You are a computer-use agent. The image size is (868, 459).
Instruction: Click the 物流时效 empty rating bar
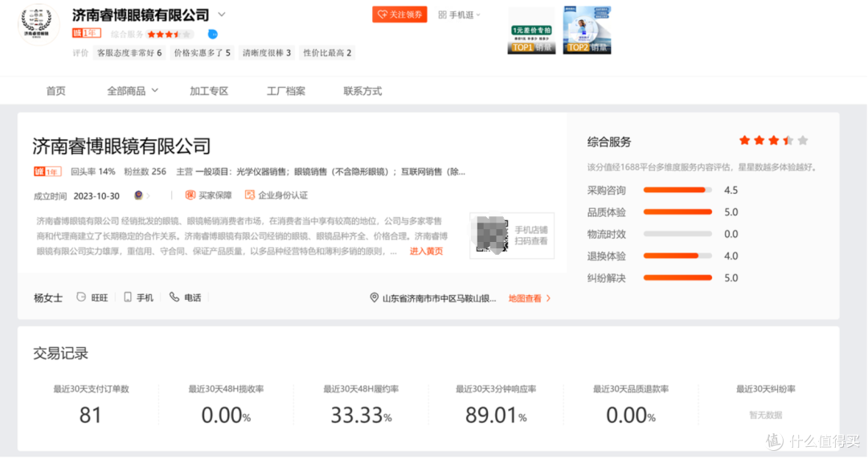pos(678,234)
